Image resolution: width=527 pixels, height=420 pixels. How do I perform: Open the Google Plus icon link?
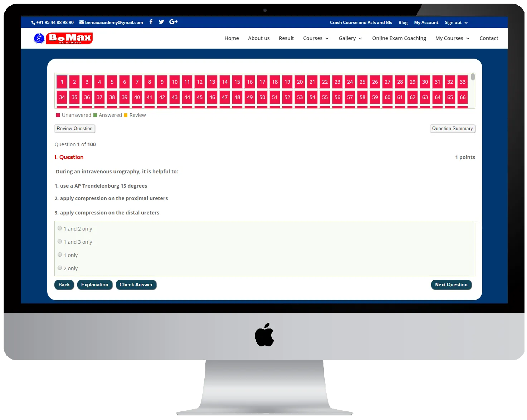[173, 22]
